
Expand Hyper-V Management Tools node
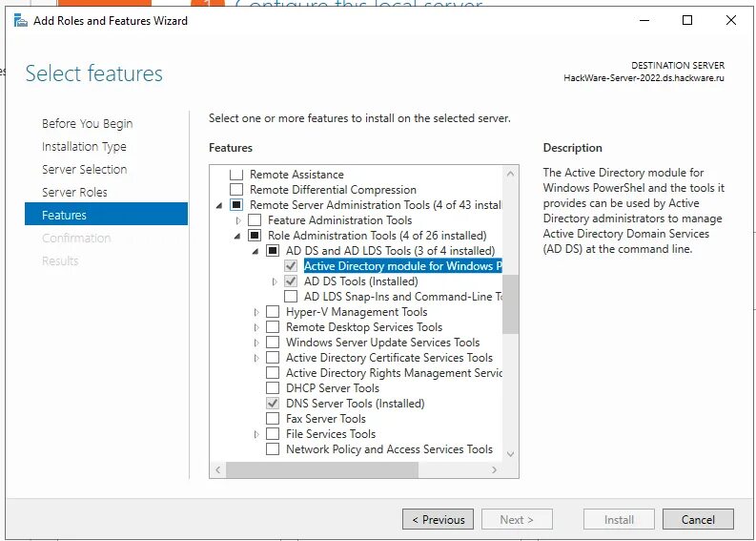click(x=256, y=312)
